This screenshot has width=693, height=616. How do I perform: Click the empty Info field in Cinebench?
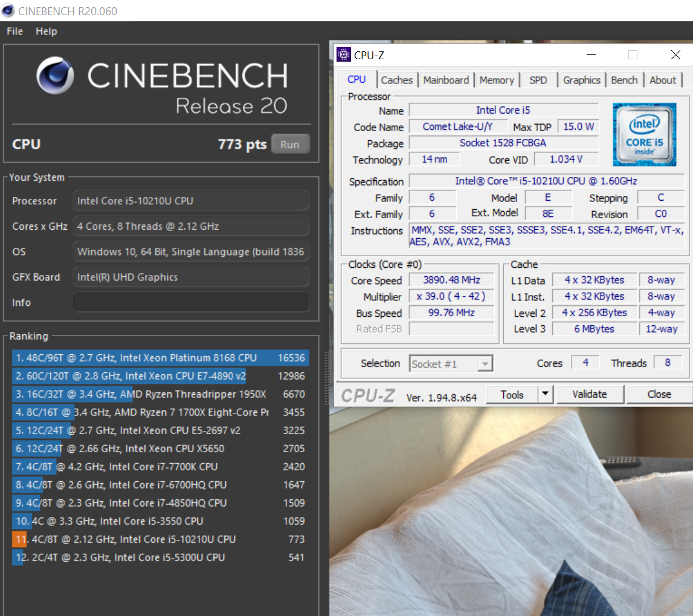pyautogui.click(x=190, y=303)
